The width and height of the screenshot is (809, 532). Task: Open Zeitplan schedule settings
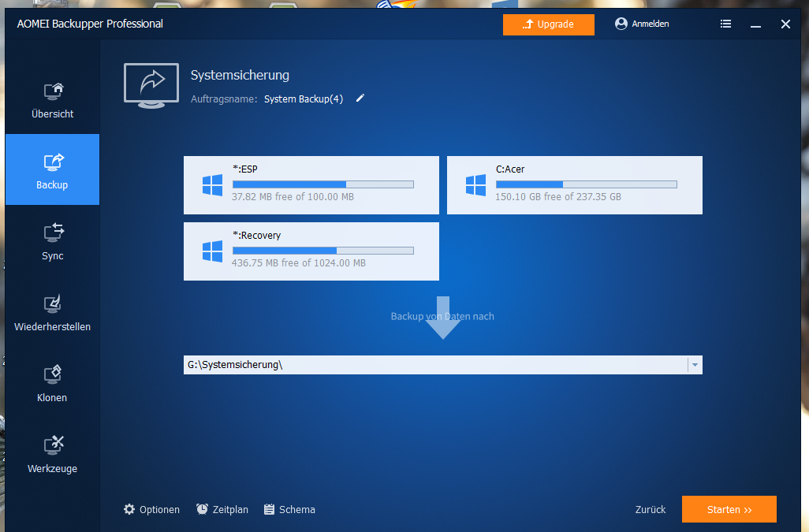tap(222, 509)
